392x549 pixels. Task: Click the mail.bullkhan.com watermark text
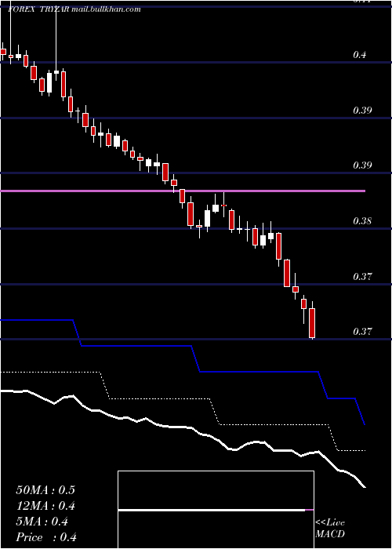[x=106, y=9]
